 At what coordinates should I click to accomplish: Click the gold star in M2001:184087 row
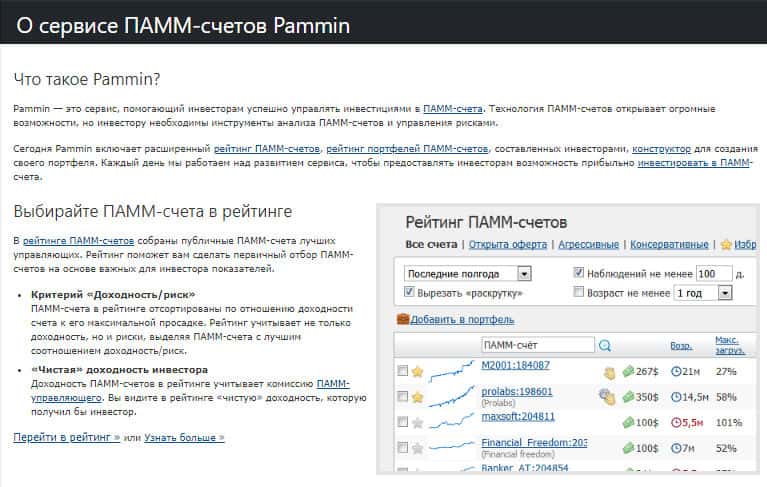[x=417, y=372]
